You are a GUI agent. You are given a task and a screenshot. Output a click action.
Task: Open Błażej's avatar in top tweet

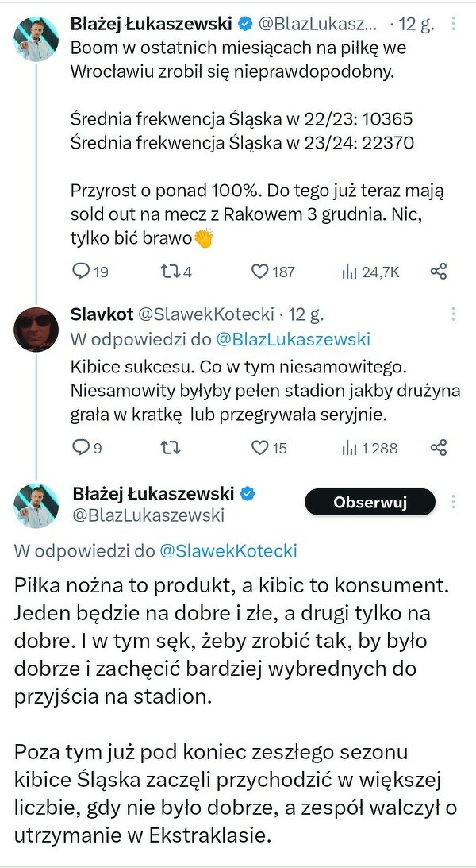point(36,38)
